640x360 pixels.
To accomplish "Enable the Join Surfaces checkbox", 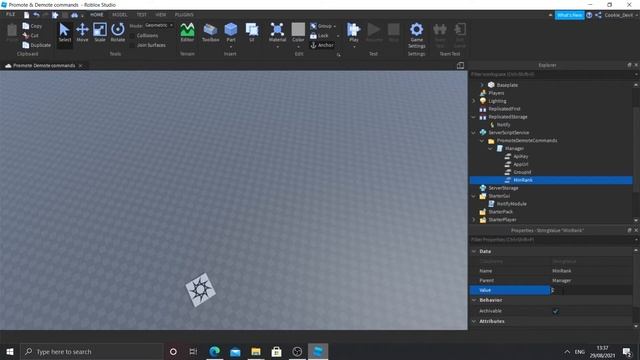I will tap(132, 45).
